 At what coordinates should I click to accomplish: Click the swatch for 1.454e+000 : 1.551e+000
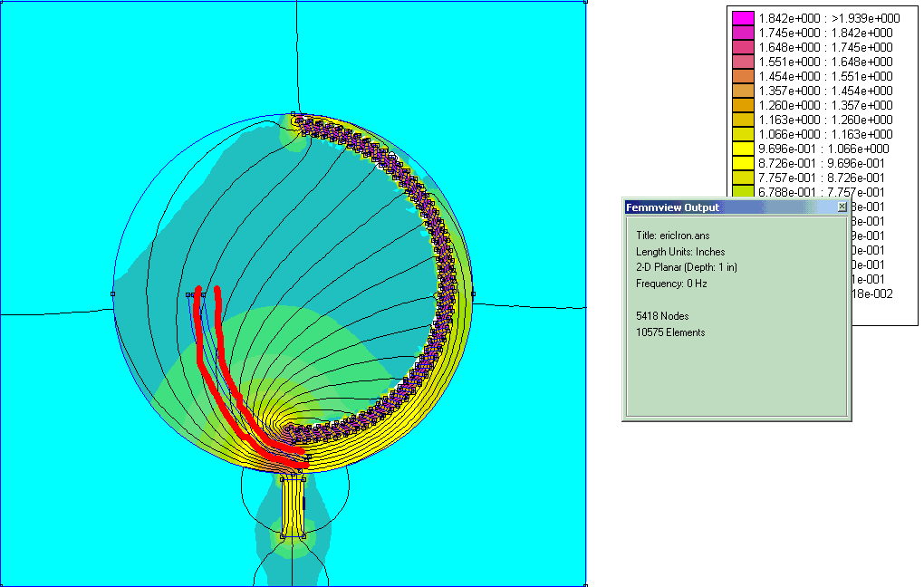coord(743,76)
